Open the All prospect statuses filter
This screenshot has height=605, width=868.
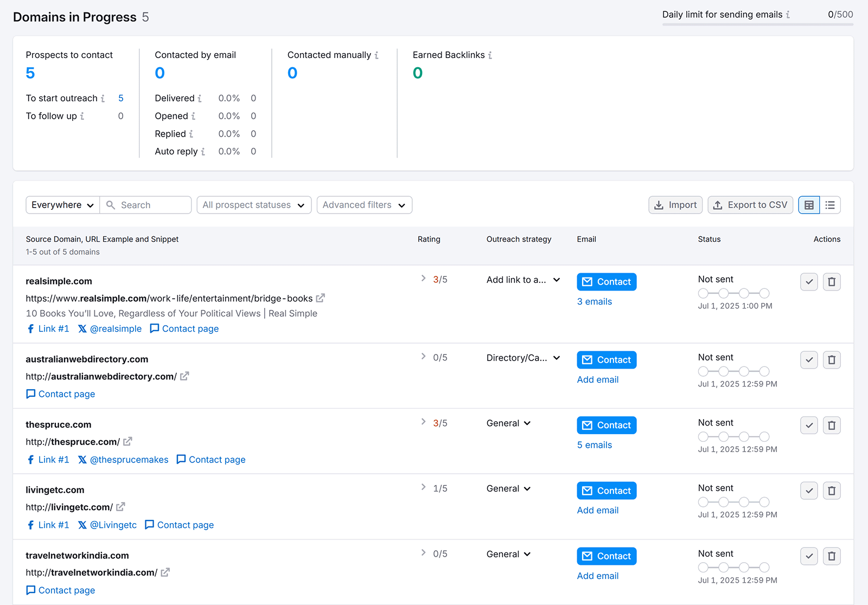pyautogui.click(x=253, y=205)
